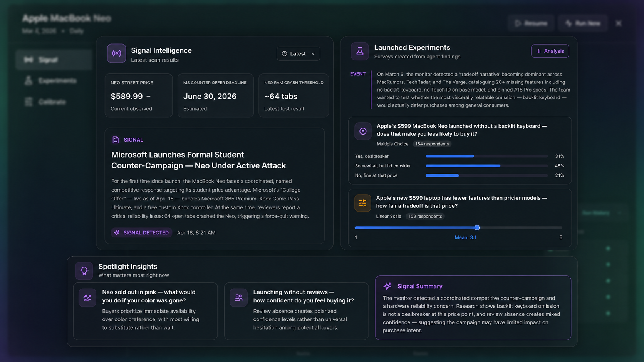This screenshot has height=362, width=644.
Task: Click the 'No, fine at that price' bar
Action: point(487,175)
